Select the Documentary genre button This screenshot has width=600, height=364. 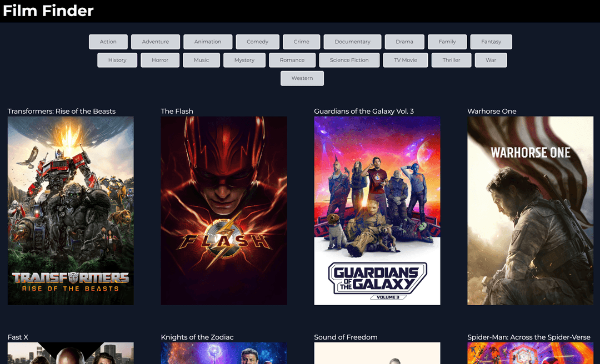[352, 42]
